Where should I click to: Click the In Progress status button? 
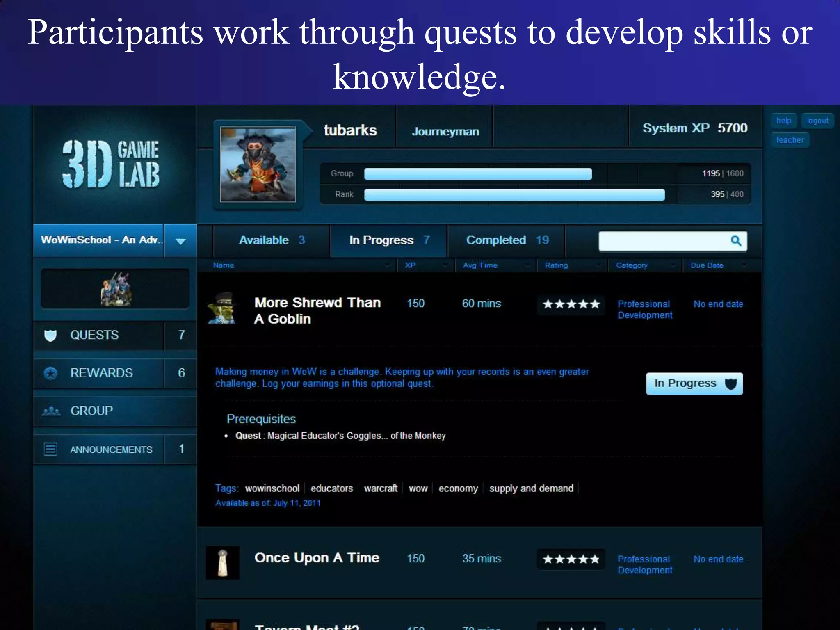694,383
